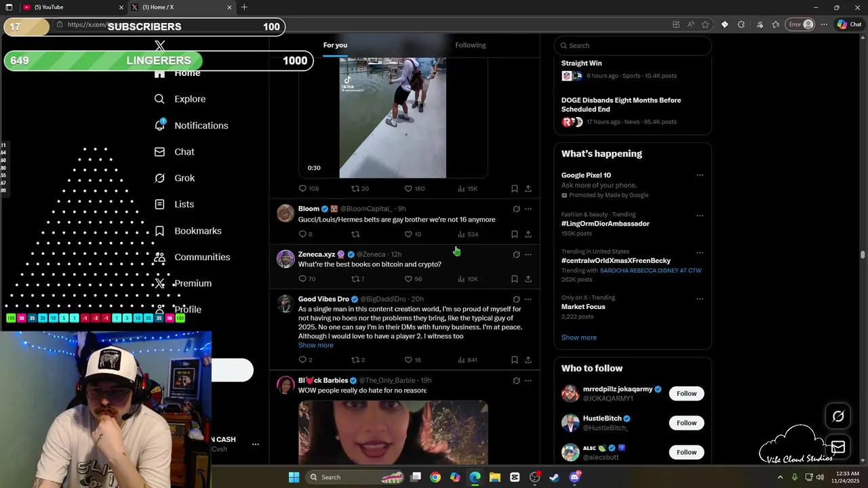868x488 pixels.
Task: Open Notifications in the X sidebar
Action: click(x=191, y=125)
